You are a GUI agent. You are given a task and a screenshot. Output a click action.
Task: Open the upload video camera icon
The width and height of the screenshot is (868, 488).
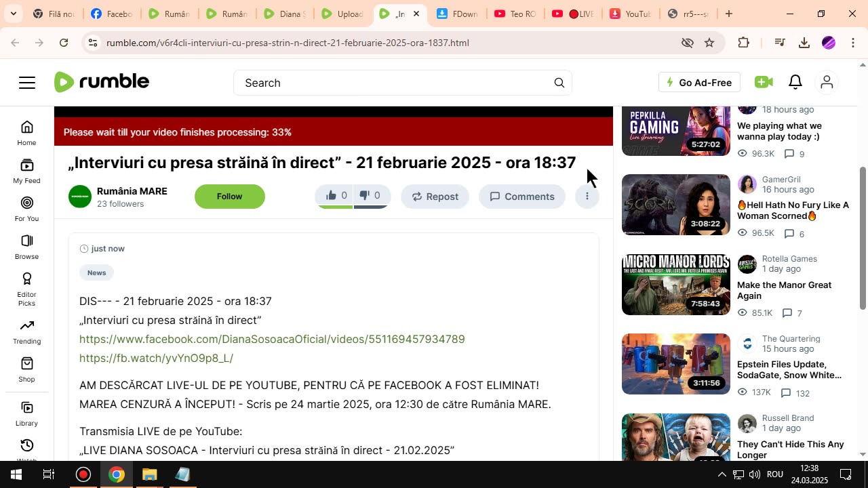764,82
